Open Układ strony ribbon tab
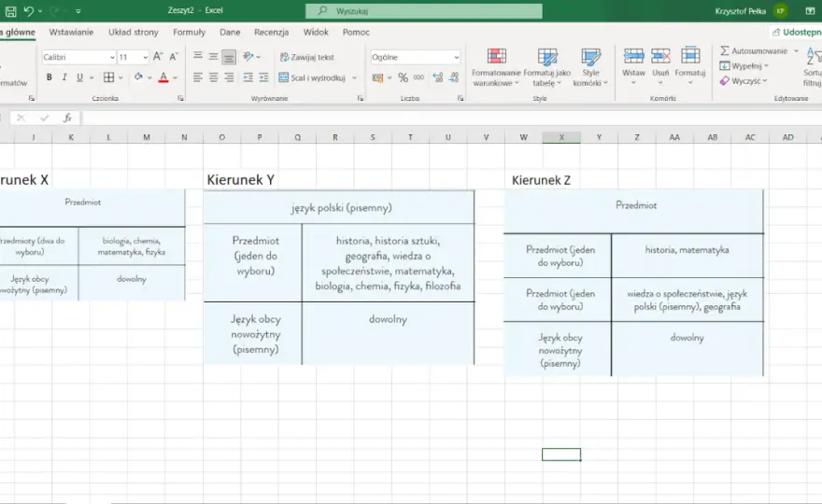Viewport: 822px width, 504px height. (x=134, y=32)
